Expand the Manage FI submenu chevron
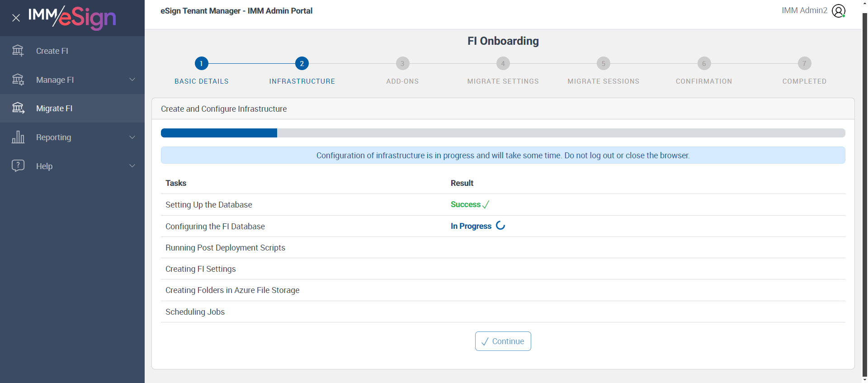Screen dimensions: 868x383 (x=132, y=80)
